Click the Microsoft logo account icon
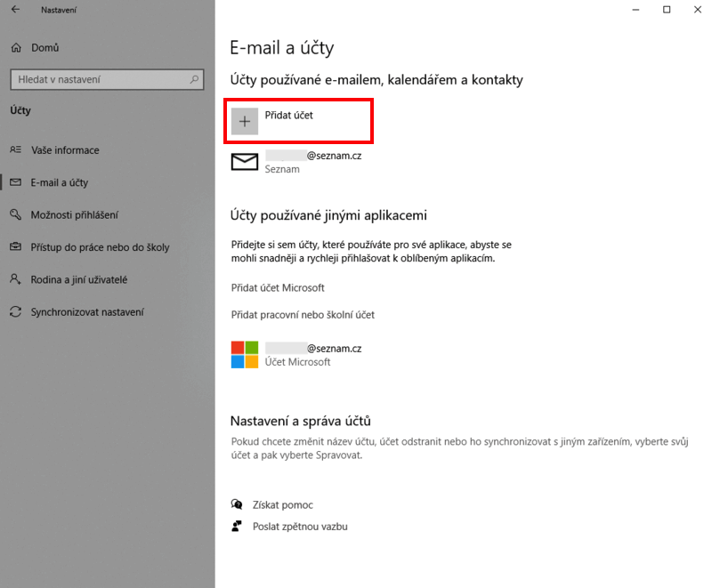Viewport: 712px width, 588px height. pos(245,355)
